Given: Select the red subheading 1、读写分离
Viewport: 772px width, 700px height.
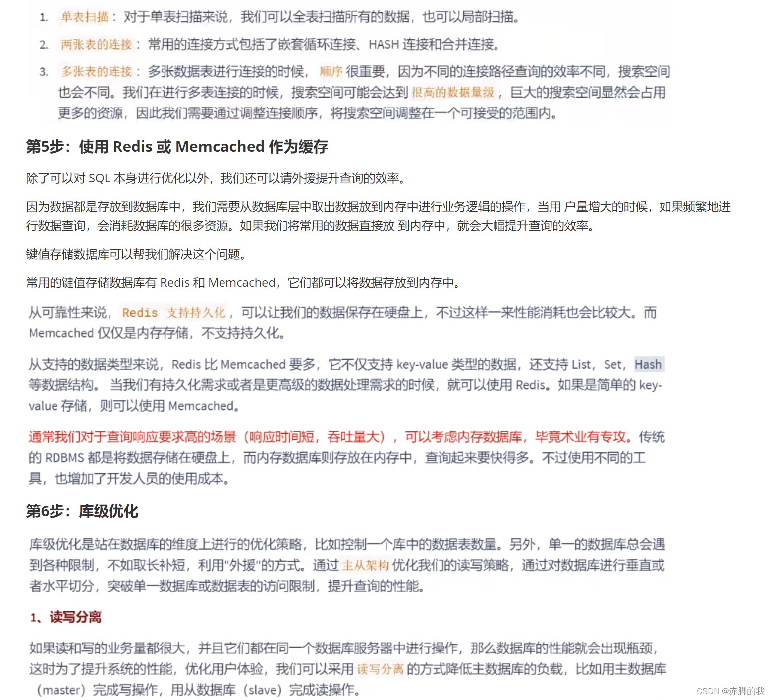Looking at the screenshot, I should (x=66, y=617).
